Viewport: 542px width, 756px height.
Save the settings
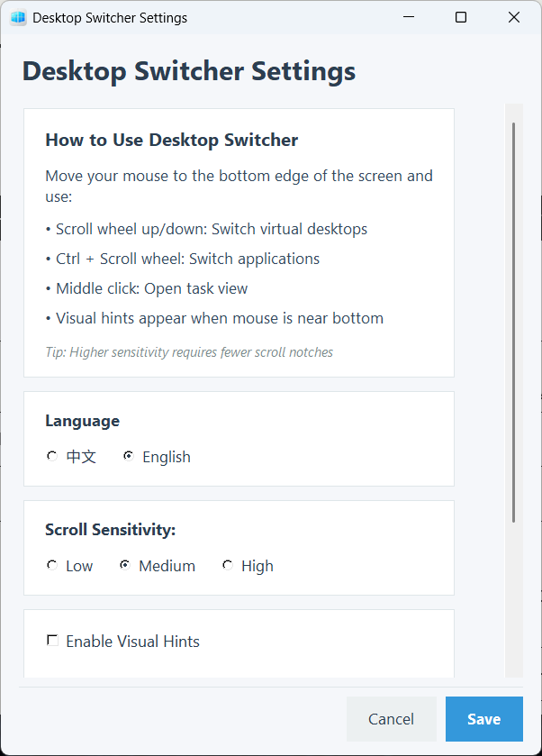pyautogui.click(x=483, y=719)
